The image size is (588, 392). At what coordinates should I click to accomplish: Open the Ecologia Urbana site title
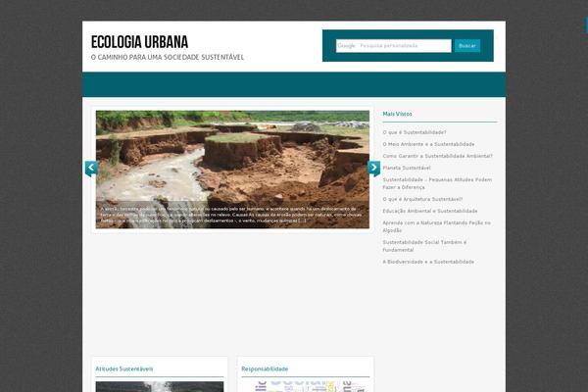pos(139,42)
